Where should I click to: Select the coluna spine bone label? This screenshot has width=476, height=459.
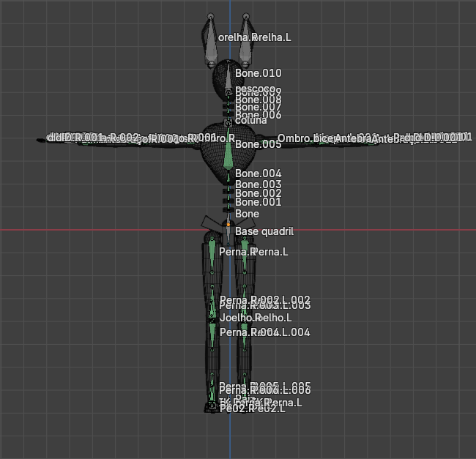pos(250,121)
